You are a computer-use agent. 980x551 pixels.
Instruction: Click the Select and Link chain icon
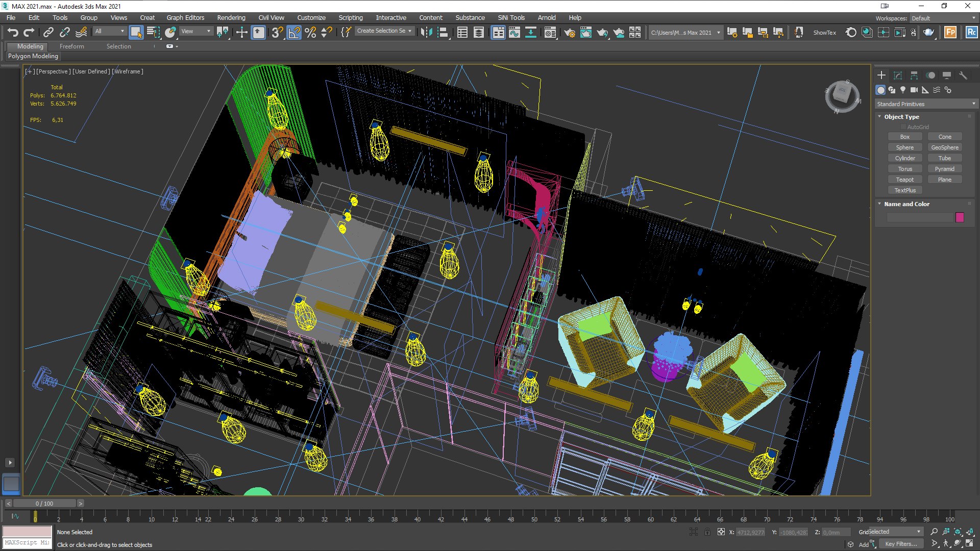[x=48, y=33]
